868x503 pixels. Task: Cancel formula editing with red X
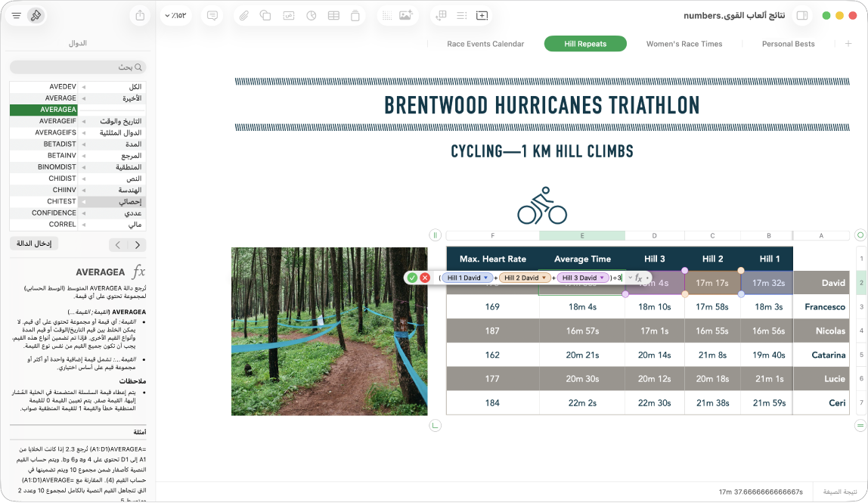tap(425, 278)
